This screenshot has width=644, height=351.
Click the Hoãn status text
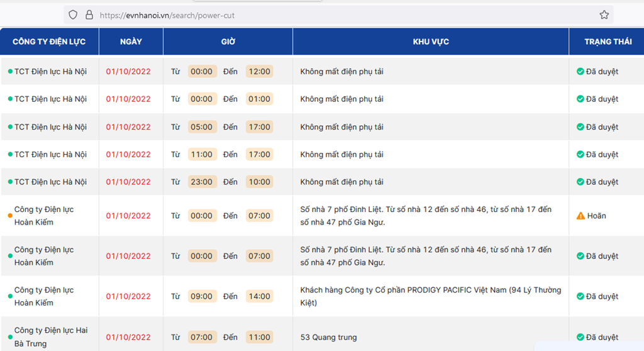596,216
